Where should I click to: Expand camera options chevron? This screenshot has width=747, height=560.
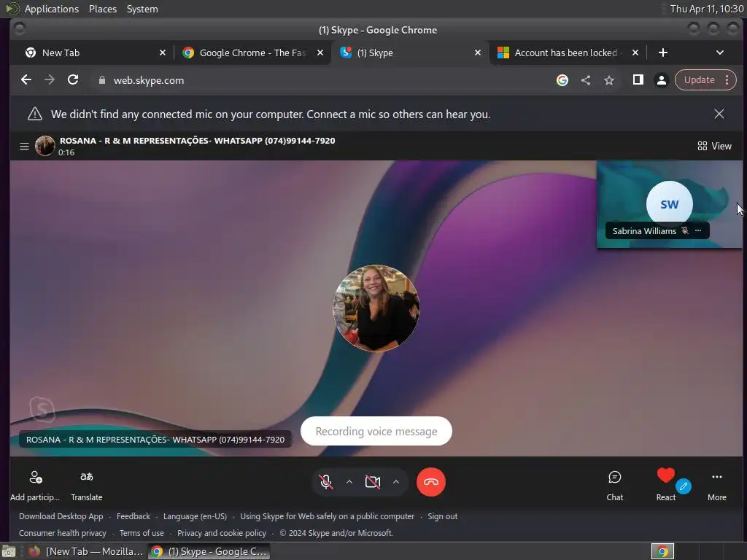[x=396, y=482]
